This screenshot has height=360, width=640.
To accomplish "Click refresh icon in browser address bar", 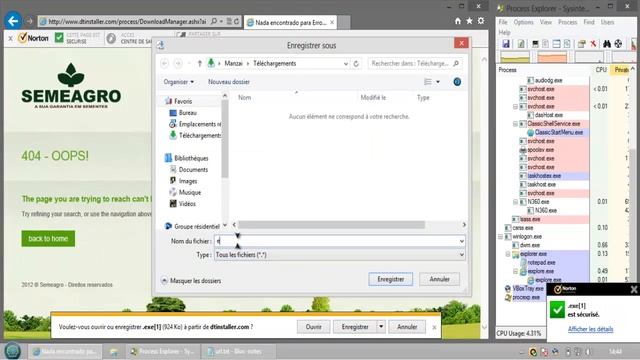I will [x=236, y=21].
